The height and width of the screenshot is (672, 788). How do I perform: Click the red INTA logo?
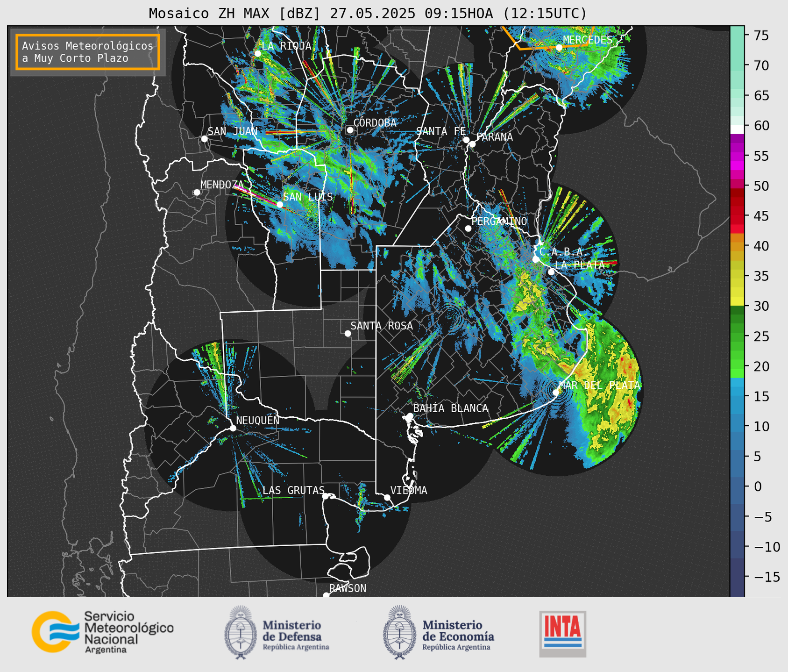tap(562, 634)
